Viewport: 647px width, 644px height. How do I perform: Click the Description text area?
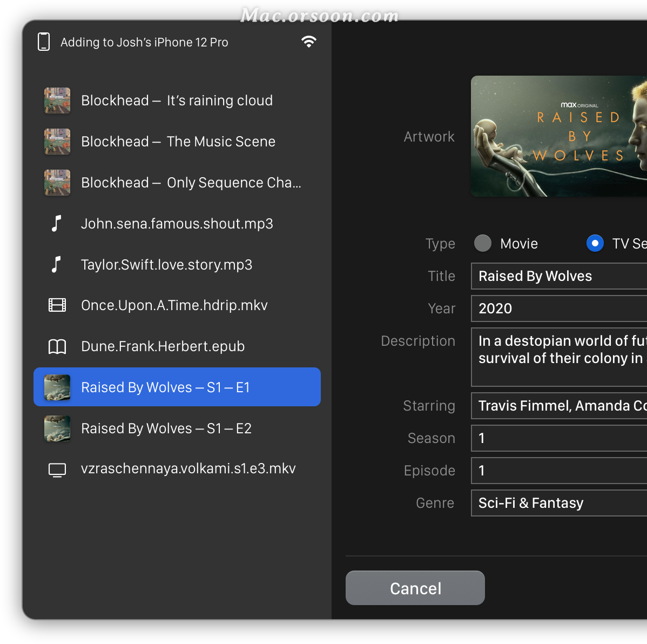pyautogui.click(x=558, y=357)
